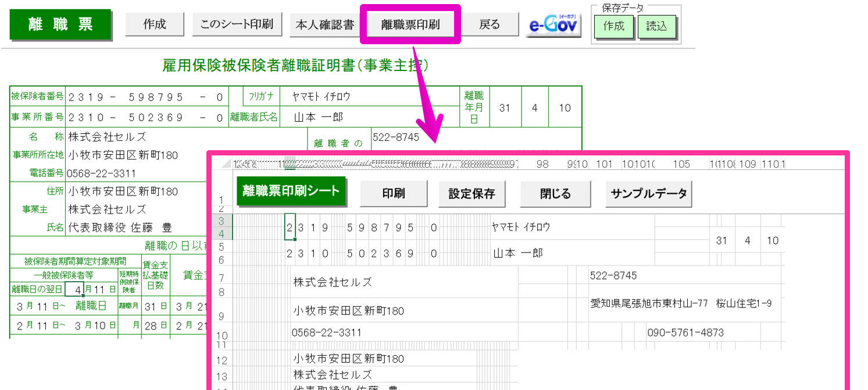868x390 pixels.
Task: Click the このシート印刷 button
Action: coord(237,24)
